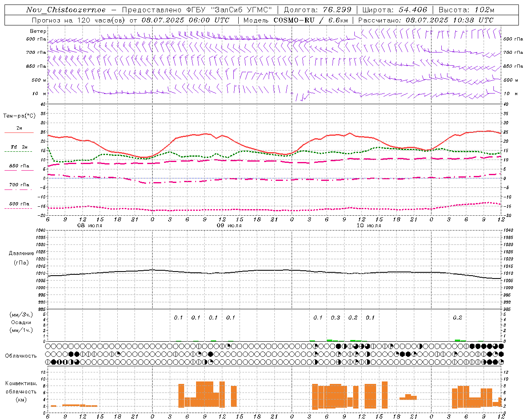525x420 pixels.
Task: Select the (мм/3ч.) precipitation unit label
Action: coord(21,315)
